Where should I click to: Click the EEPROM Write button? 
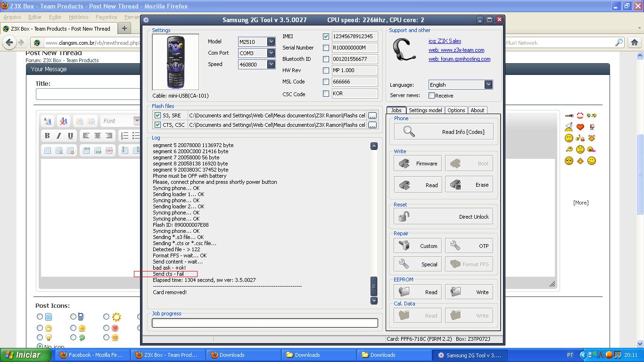click(x=469, y=292)
